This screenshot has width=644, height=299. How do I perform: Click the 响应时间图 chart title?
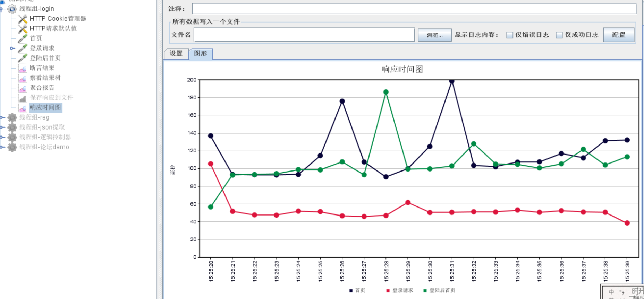tap(402, 69)
